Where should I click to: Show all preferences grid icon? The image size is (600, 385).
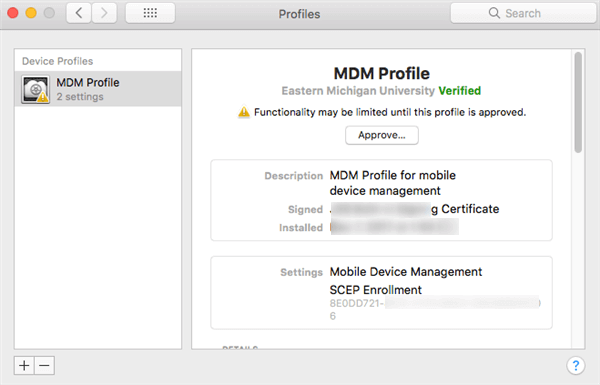click(150, 13)
